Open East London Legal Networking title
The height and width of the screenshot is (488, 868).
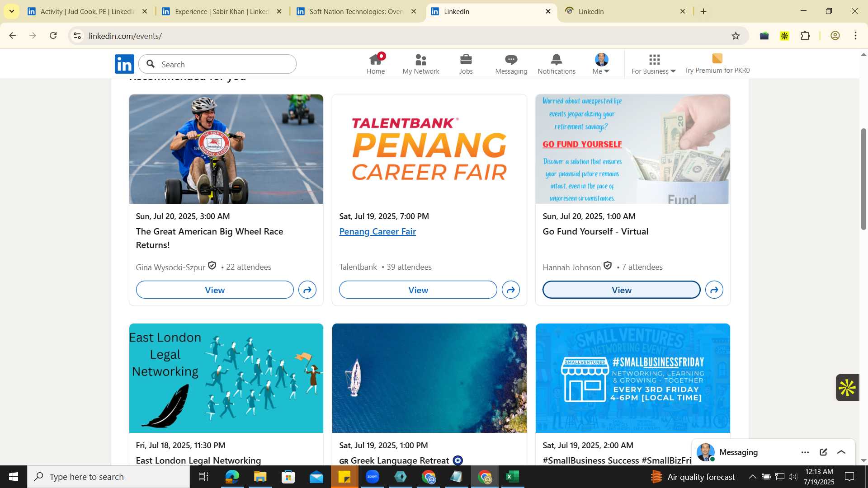click(x=198, y=460)
